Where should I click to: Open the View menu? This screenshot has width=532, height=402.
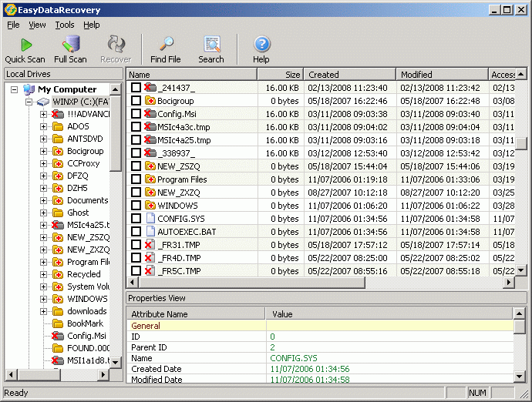37,25
